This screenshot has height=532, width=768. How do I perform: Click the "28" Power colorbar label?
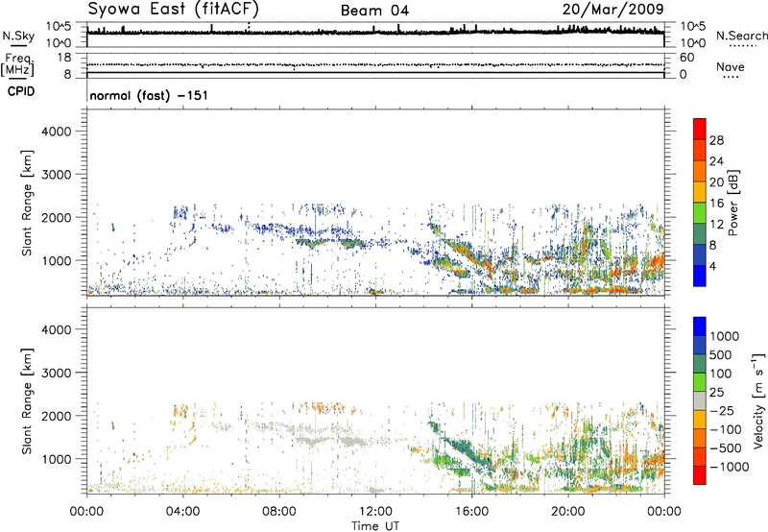pyautogui.click(x=716, y=140)
